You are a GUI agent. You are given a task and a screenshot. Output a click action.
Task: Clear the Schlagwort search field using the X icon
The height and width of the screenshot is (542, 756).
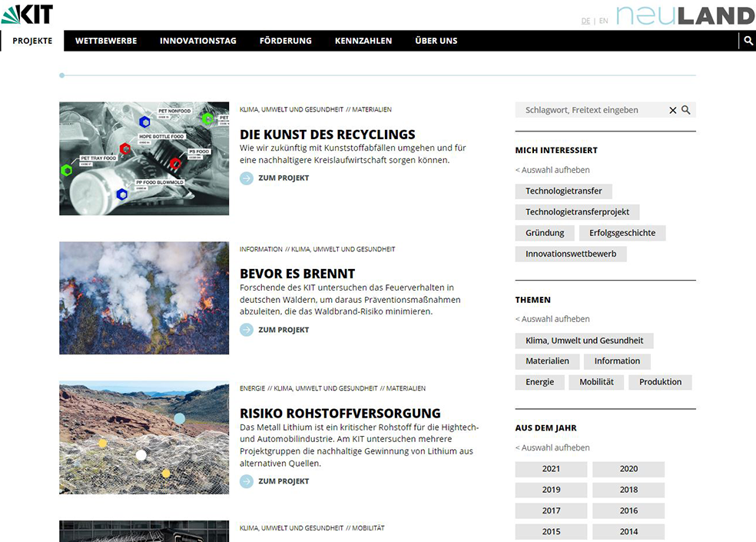click(672, 110)
